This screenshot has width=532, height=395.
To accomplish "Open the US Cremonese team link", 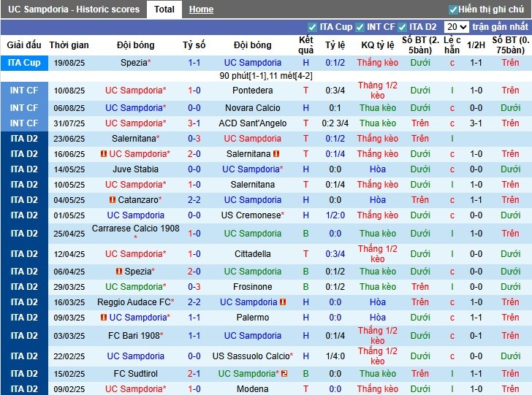I will [251, 215].
